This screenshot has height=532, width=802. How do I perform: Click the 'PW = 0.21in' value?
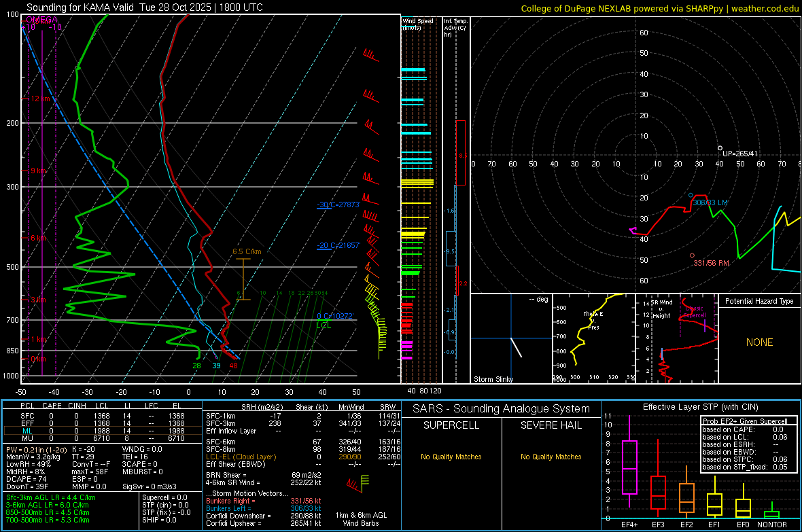click(35, 449)
